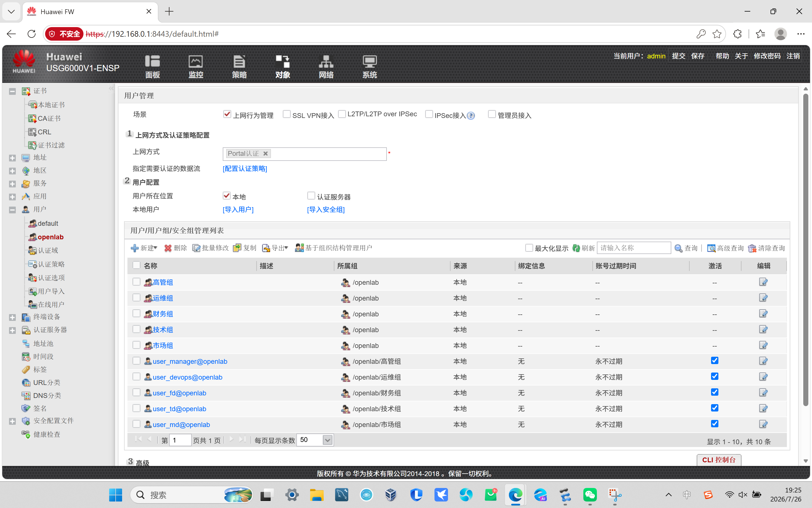Click the IPSec接入 help question icon
The width and height of the screenshot is (812, 508).
[x=471, y=116]
